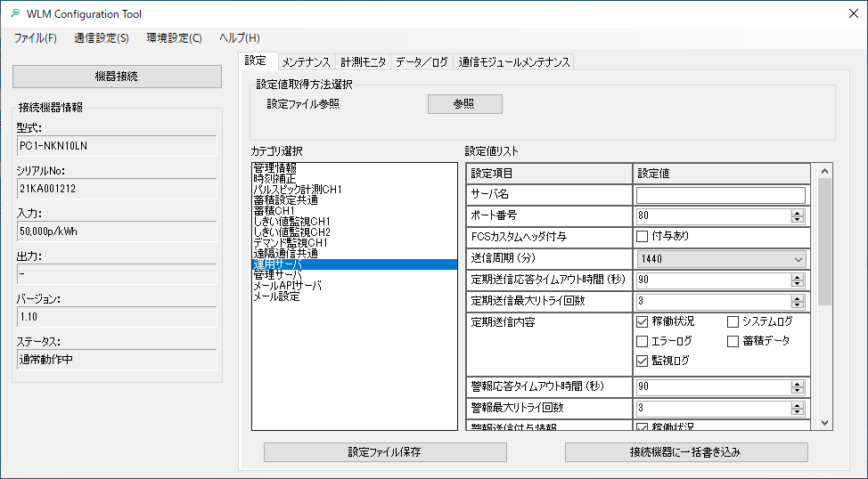Switch to the データ/ログ tab
Image resolution: width=868 pixels, height=479 pixels.
click(422, 62)
